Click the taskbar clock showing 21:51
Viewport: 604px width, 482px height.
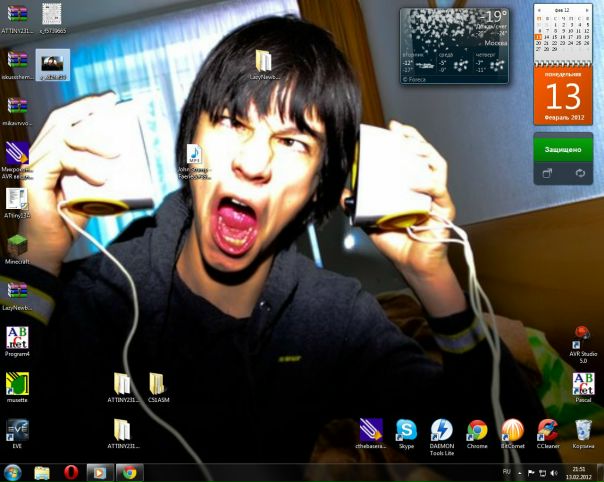tap(579, 472)
